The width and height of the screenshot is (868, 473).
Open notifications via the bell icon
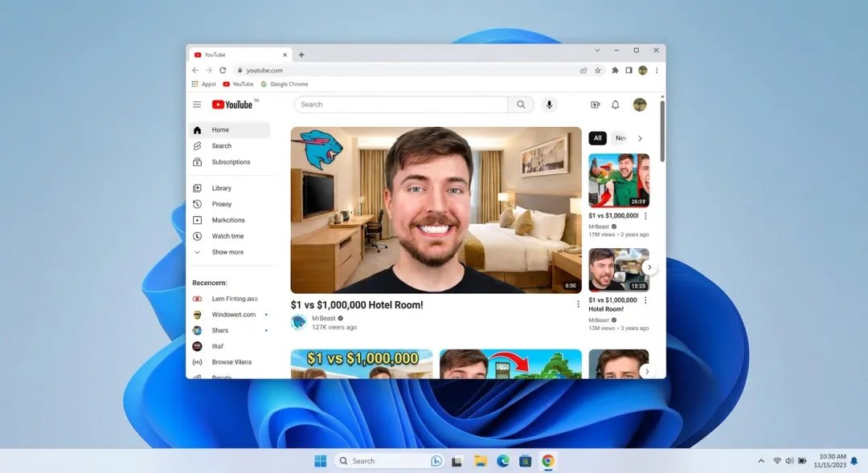pos(616,104)
